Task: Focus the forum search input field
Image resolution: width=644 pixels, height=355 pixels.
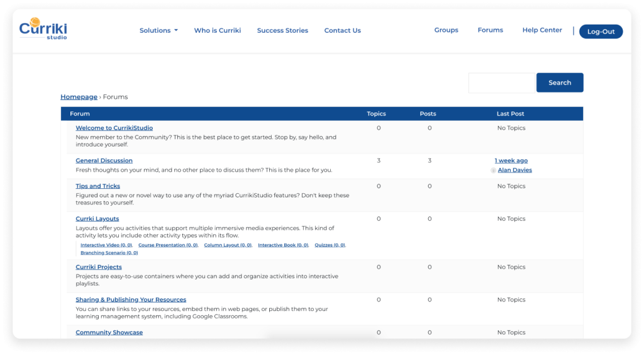Action: 501,82
